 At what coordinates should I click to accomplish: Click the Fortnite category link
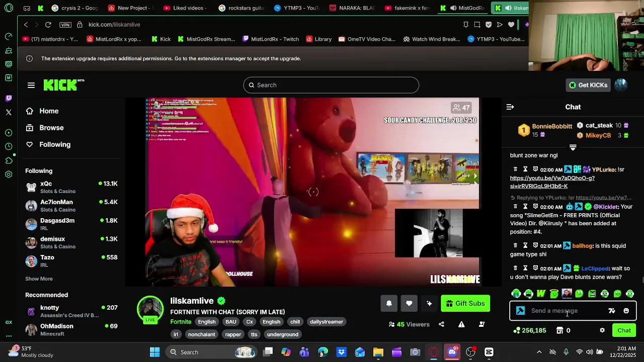[x=181, y=322]
